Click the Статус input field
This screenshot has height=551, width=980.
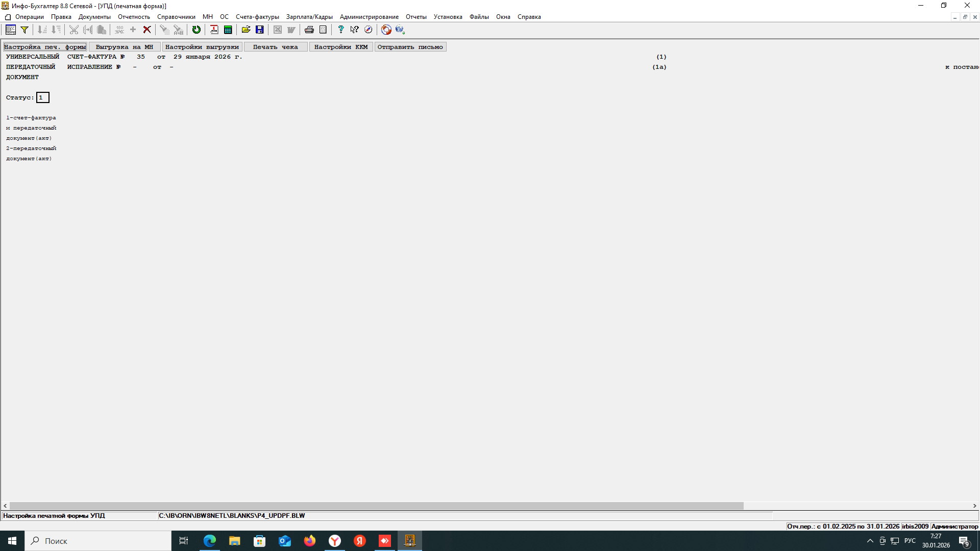pos(42,97)
